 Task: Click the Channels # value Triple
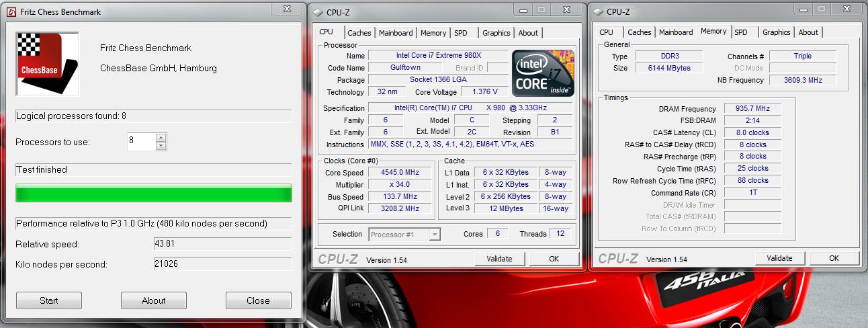(802, 56)
